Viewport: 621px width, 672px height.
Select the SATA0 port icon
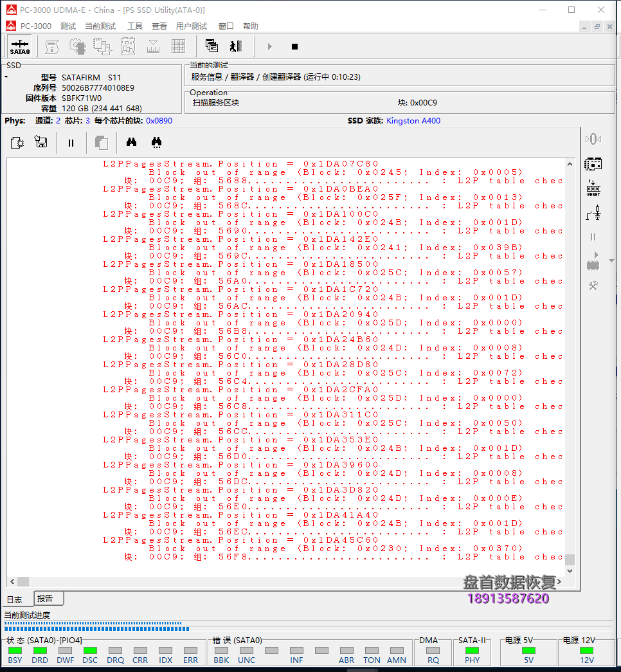(x=20, y=46)
